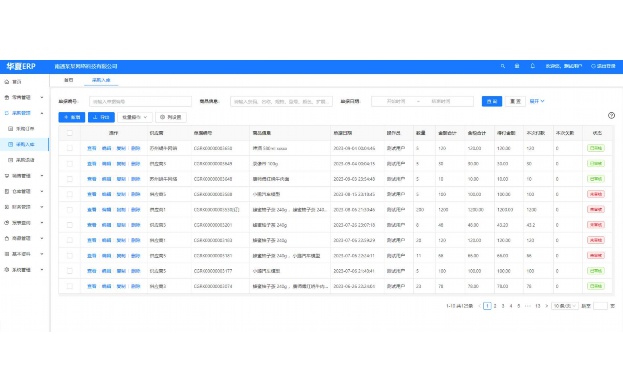Open 列设置 column settings

coord(171,117)
